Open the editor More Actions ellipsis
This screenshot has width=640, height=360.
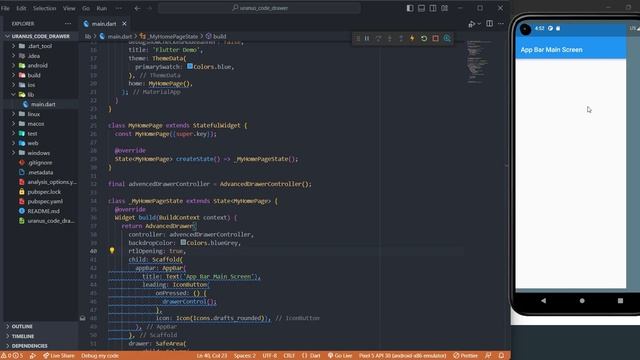coord(501,24)
